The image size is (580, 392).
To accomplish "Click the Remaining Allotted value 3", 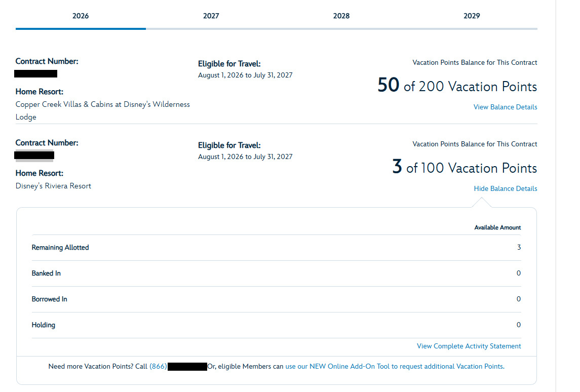I will click(519, 247).
